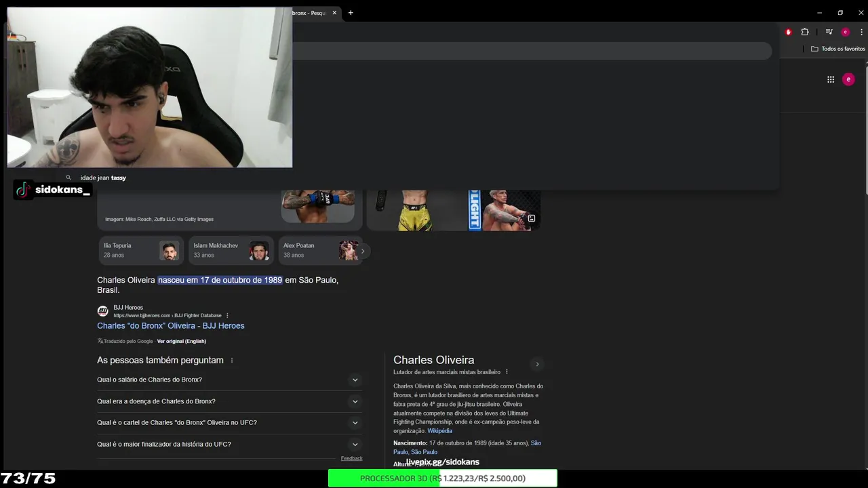Click the Feedback link under questions
Viewport: 868px width, 488px height.
[351, 458]
